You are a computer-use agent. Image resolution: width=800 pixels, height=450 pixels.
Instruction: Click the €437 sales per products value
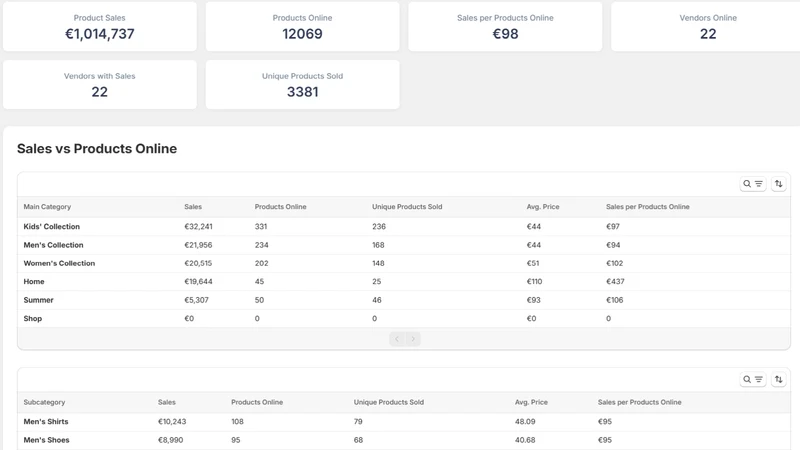pyautogui.click(x=615, y=282)
